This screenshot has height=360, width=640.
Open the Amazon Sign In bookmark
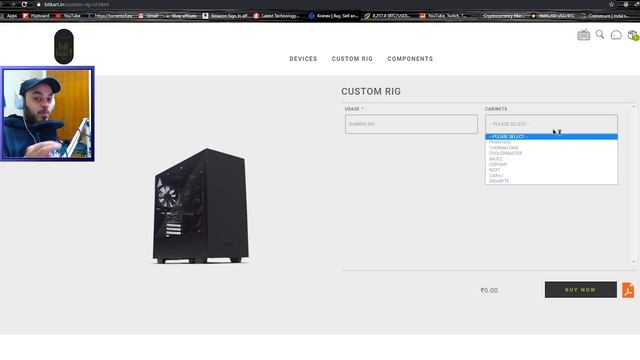point(225,16)
